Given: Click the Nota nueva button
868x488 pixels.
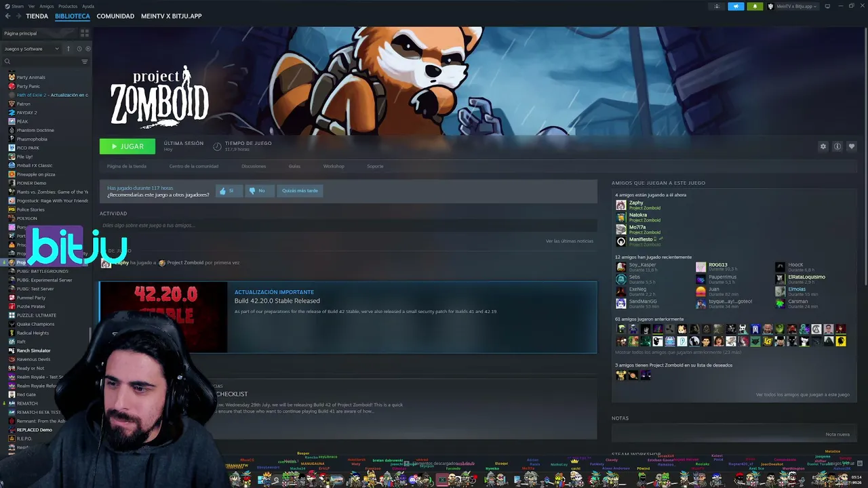Looking at the screenshot, I should click(837, 434).
